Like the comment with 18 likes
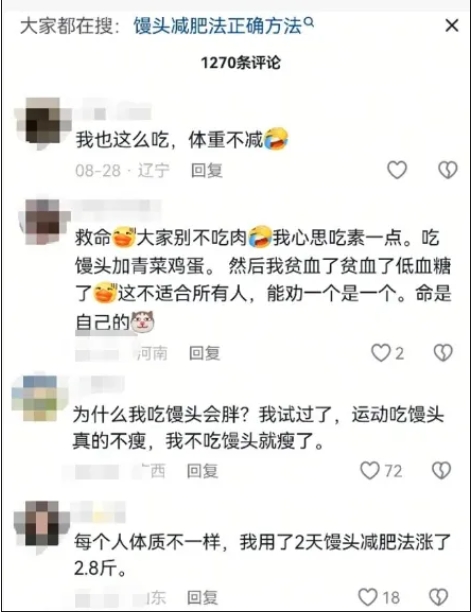Image resolution: width=473 pixels, height=613 pixels. (368, 597)
